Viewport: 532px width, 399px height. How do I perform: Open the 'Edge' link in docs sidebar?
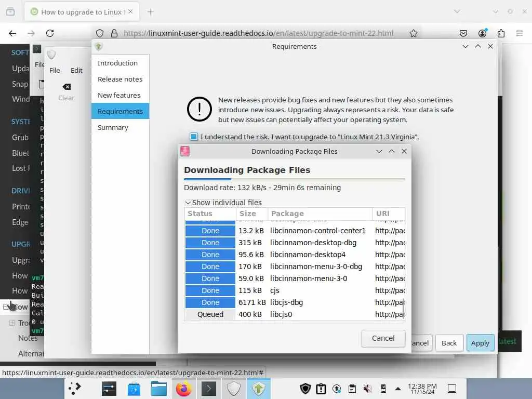point(20,222)
